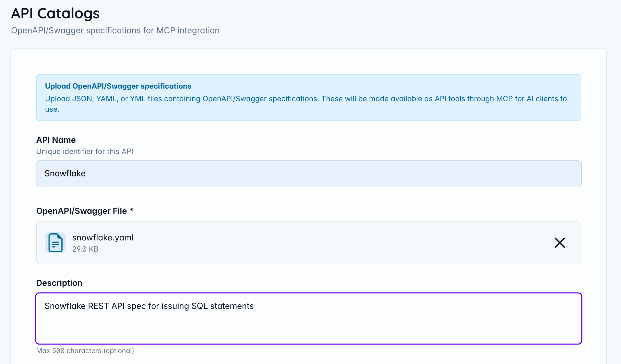Click the document icon beside snowflake.yaml
621x364 pixels.
click(56, 243)
